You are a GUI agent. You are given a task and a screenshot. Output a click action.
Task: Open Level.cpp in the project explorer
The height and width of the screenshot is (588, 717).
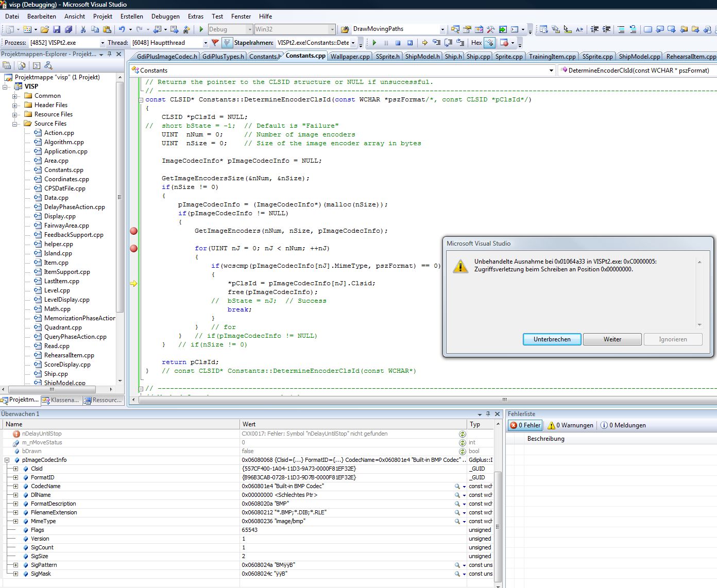(x=57, y=290)
